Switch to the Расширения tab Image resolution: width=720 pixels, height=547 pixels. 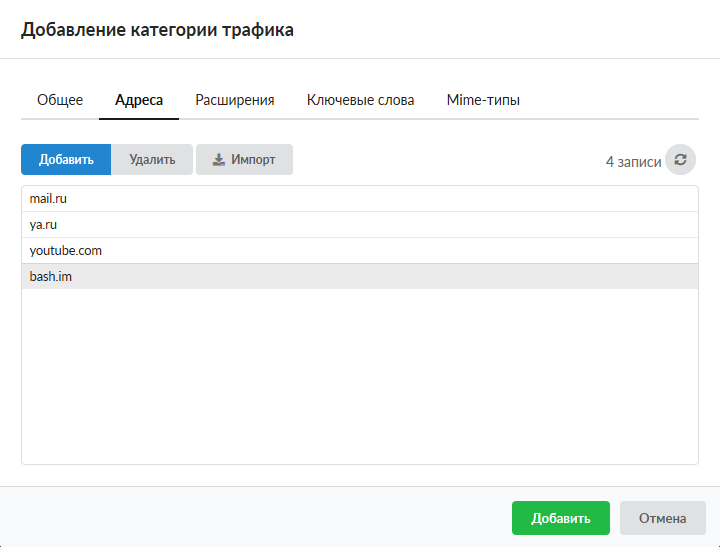[235, 100]
